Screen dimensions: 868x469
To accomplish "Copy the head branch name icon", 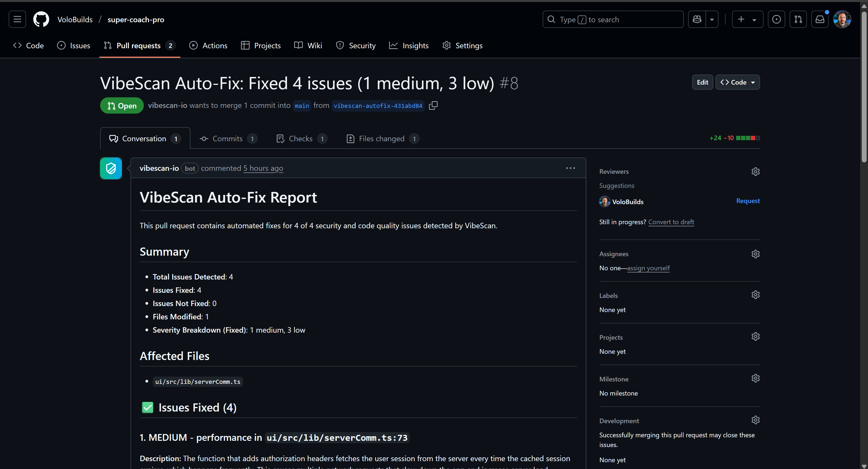I will click(433, 105).
